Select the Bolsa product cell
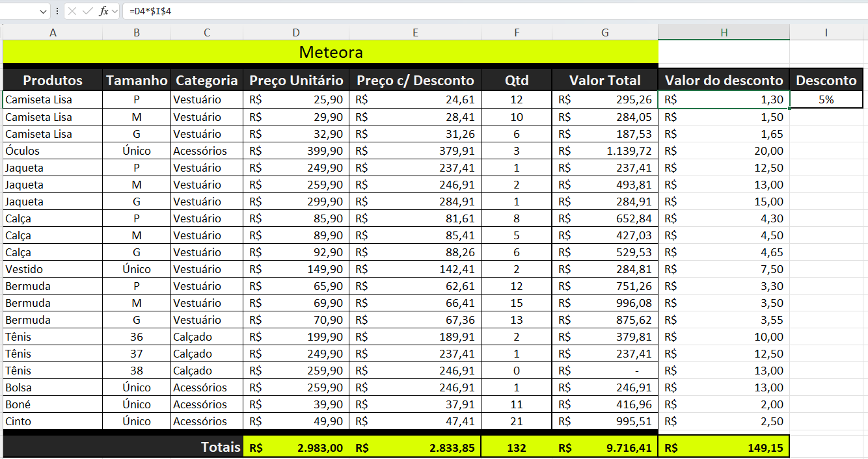Image resolution: width=868 pixels, height=459 pixels. coord(53,387)
